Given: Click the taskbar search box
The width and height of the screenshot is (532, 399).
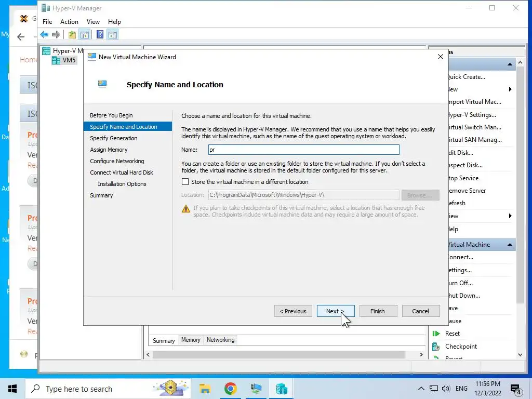Looking at the screenshot, I should click(108, 389).
